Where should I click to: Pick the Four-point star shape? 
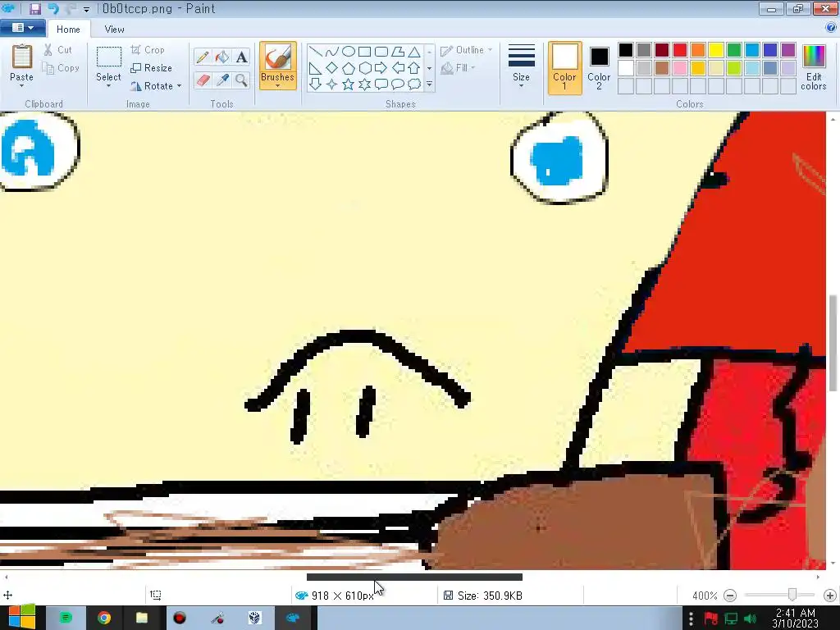[x=332, y=84]
